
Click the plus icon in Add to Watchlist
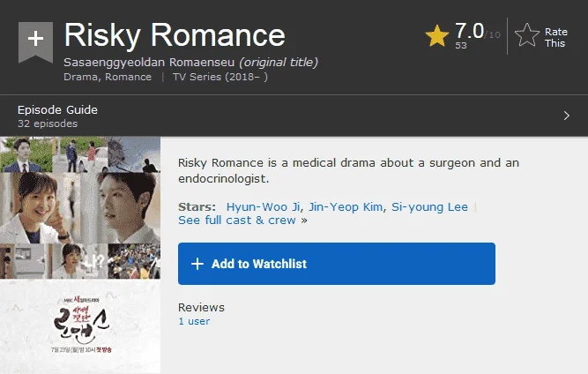197,264
